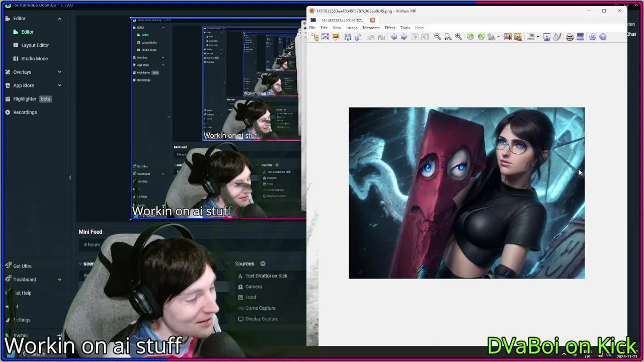
Task: Click the Browser icon in XnView toolbar
Action: [315, 37]
